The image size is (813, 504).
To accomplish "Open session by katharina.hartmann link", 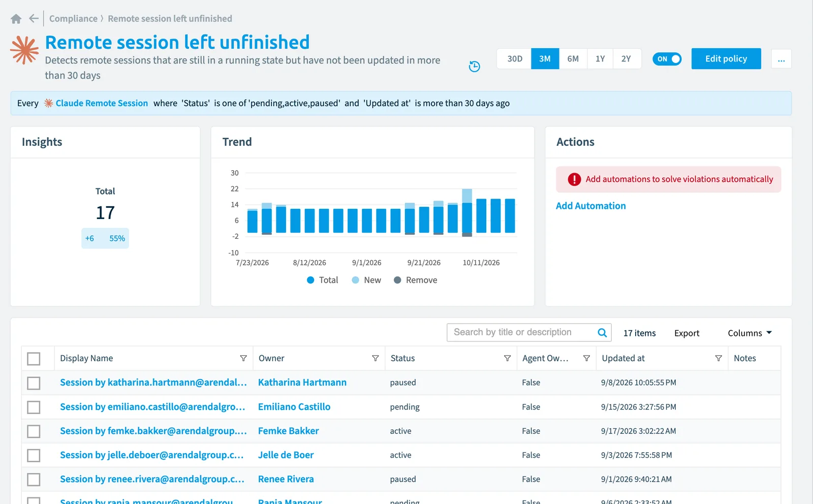I will click(x=153, y=382).
